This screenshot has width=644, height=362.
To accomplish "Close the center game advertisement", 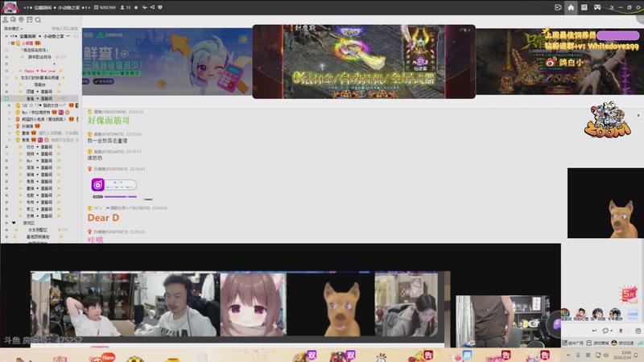I will (469, 30).
